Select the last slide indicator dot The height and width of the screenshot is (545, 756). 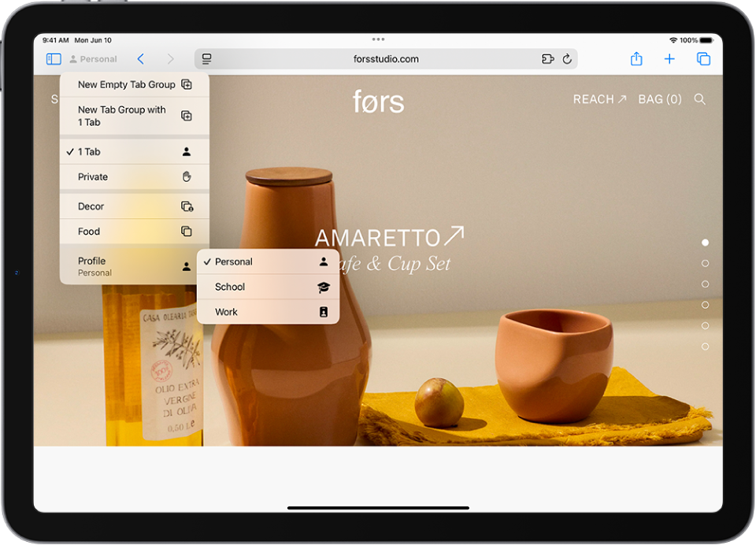click(705, 347)
